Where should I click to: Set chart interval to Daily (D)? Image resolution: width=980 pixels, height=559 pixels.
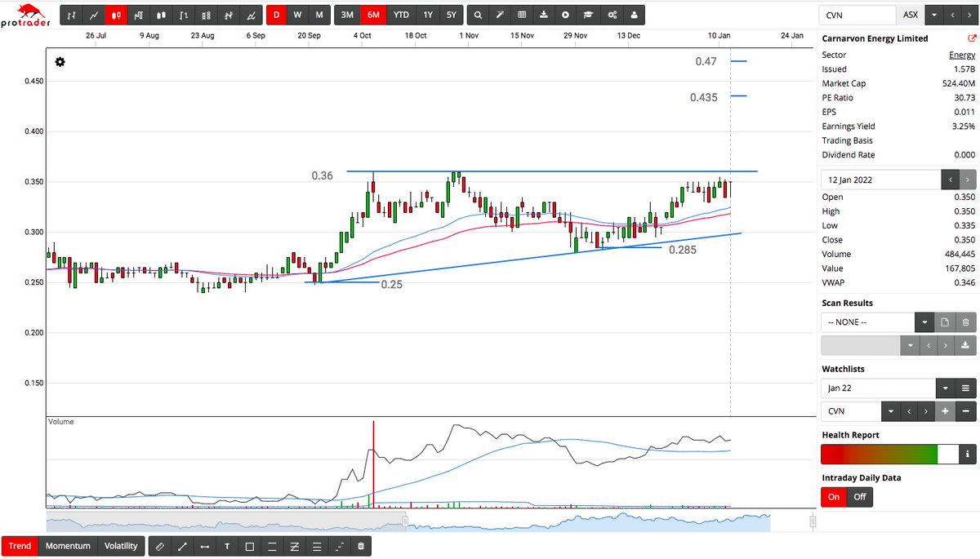point(276,15)
